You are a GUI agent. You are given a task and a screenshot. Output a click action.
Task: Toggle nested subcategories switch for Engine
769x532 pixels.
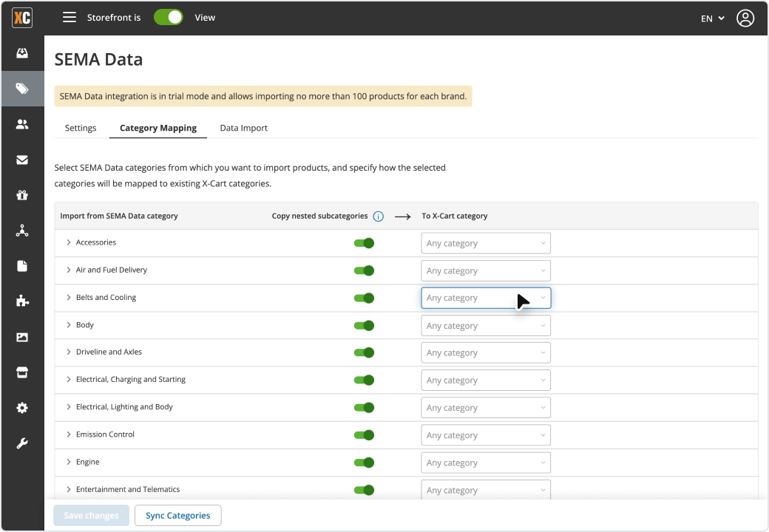[x=364, y=463]
